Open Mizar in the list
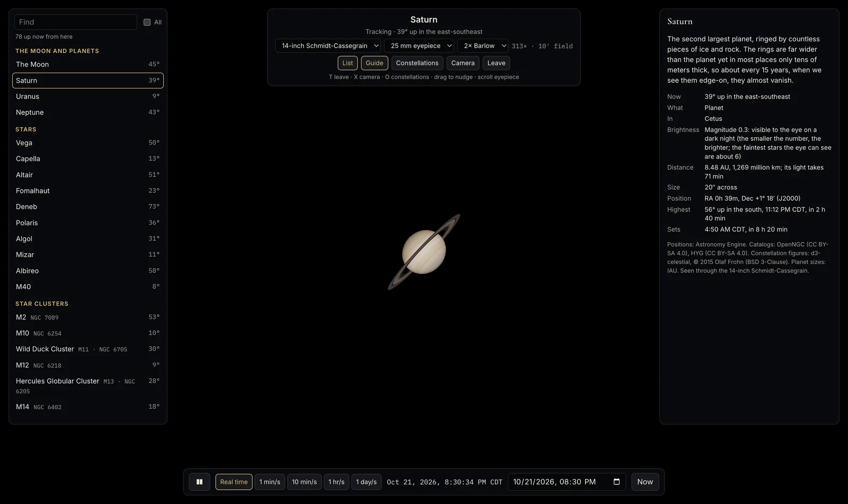This screenshot has width=848, height=504. point(88,254)
